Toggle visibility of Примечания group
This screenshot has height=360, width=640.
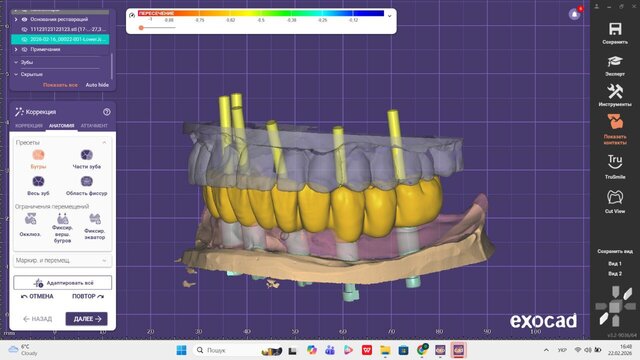pyautogui.click(x=24, y=49)
